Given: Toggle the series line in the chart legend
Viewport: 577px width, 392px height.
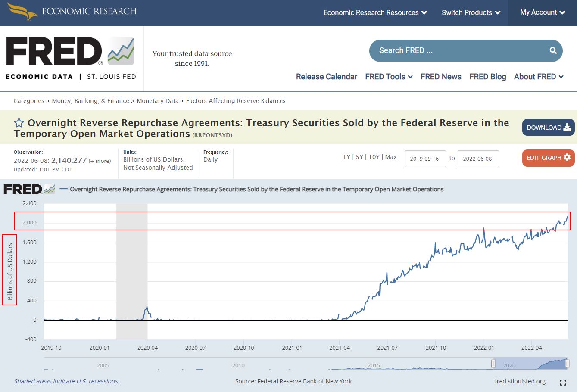Looking at the screenshot, I should pyautogui.click(x=64, y=189).
